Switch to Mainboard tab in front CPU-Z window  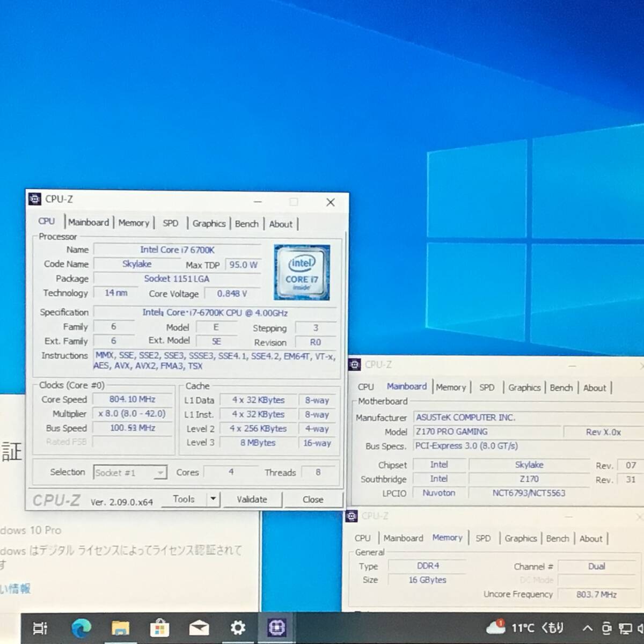89,223
